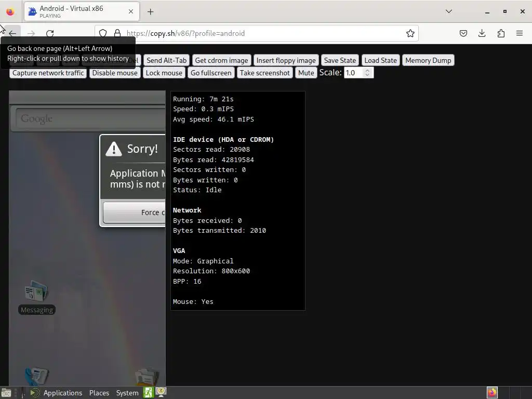
Task: Open the Applications menu in the panel
Action: tap(63, 393)
